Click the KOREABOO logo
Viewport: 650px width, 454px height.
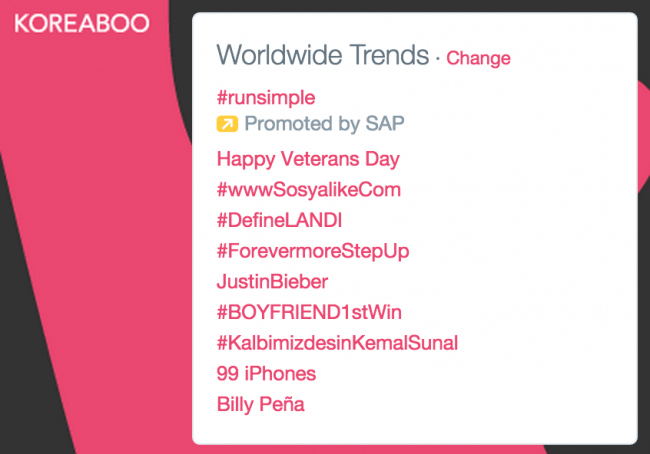[82, 23]
